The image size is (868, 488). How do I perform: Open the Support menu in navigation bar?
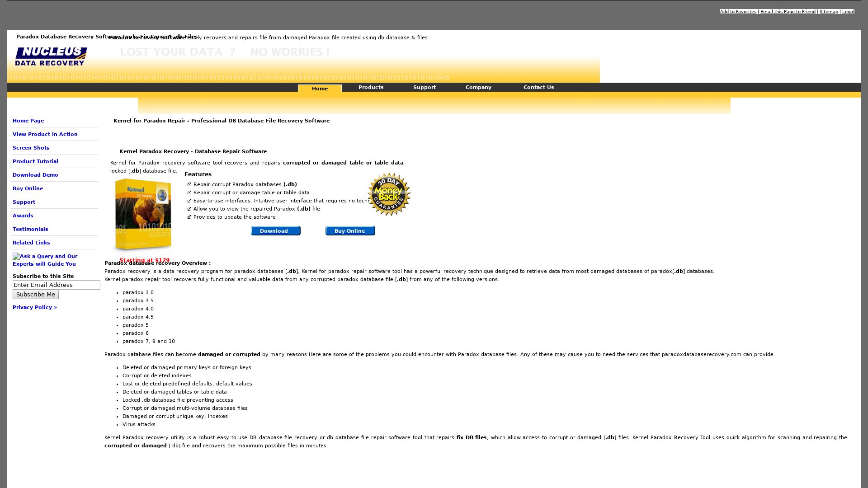[424, 87]
